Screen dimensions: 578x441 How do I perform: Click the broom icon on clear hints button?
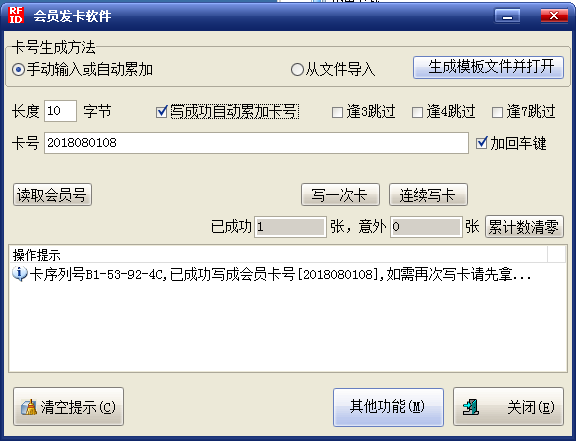point(29,407)
